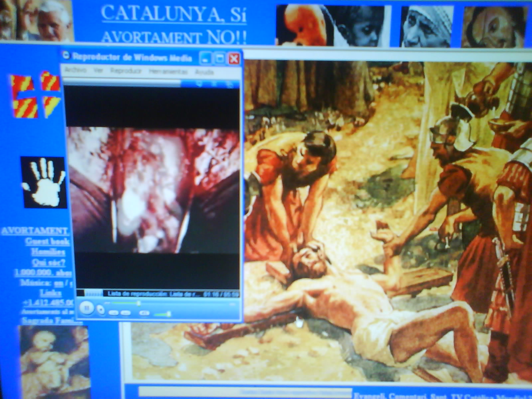Open the Homilies link
The height and width of the screenshot is (399, 532).
pyautogui.click(x=48, y=252)
